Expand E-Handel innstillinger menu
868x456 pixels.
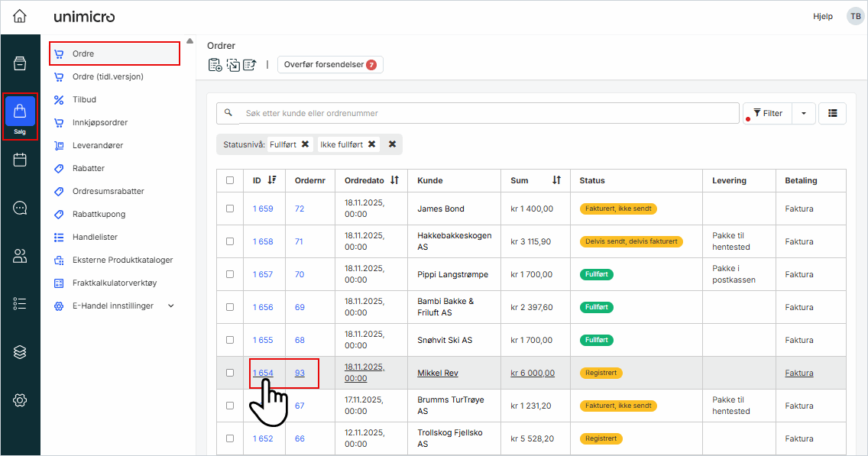point(170,306)
